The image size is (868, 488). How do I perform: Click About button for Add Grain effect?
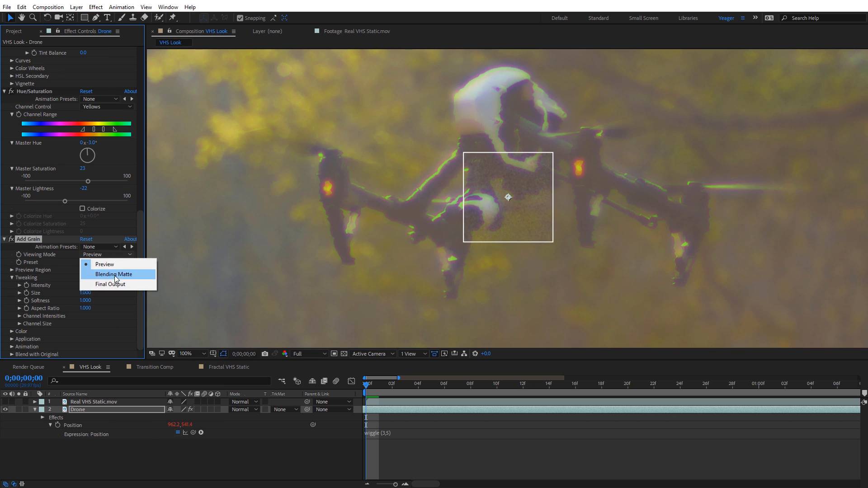pos(130,239)
